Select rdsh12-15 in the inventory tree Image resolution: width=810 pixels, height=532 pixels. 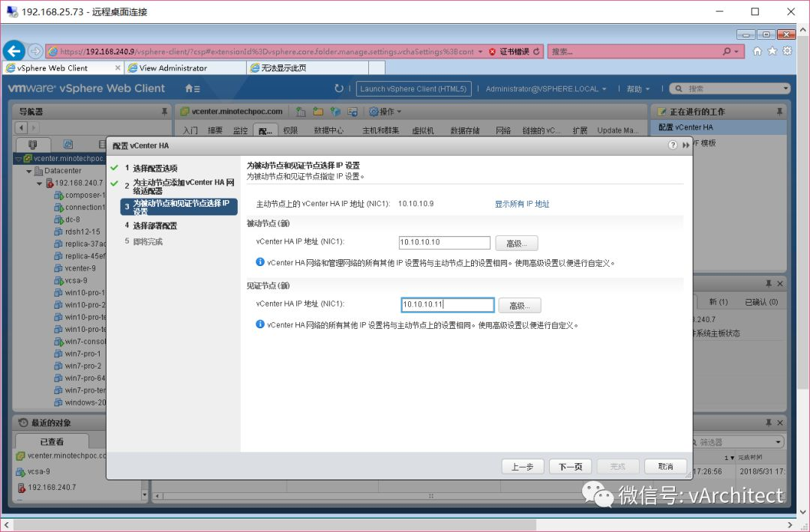(82, 232)
